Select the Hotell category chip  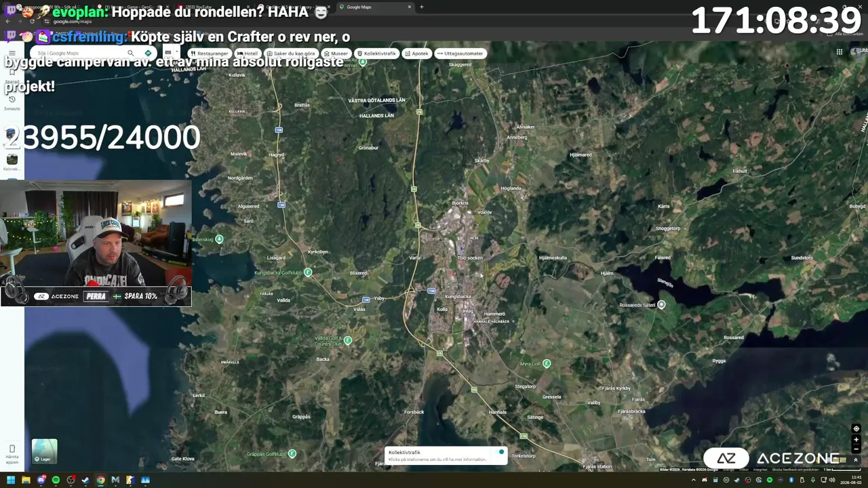tap(248, 54)
